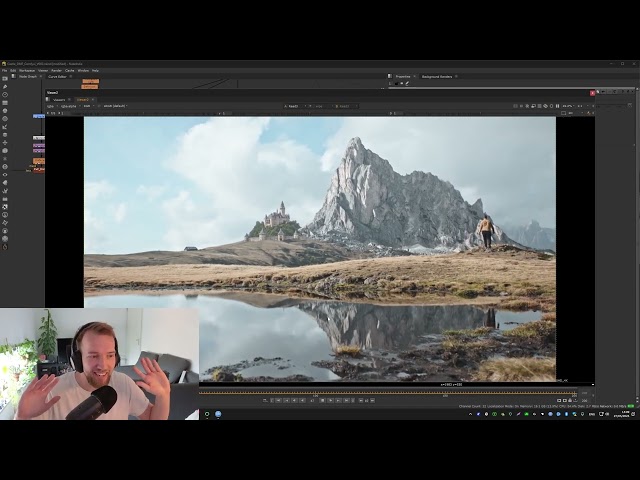Open the Draw nodes menu icon
This screenshot has height=480, width=640.
tap(5, 87)
